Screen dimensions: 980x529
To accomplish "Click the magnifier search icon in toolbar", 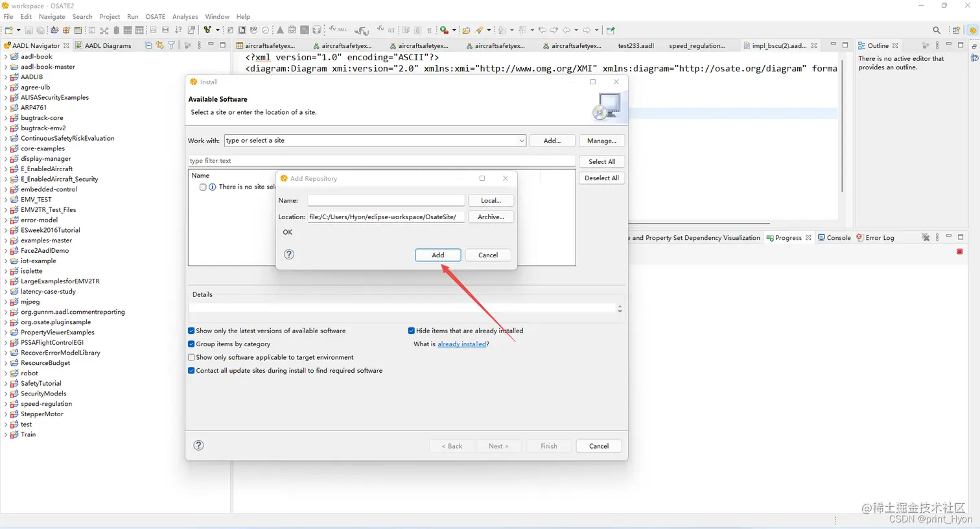I will [937, 30].
